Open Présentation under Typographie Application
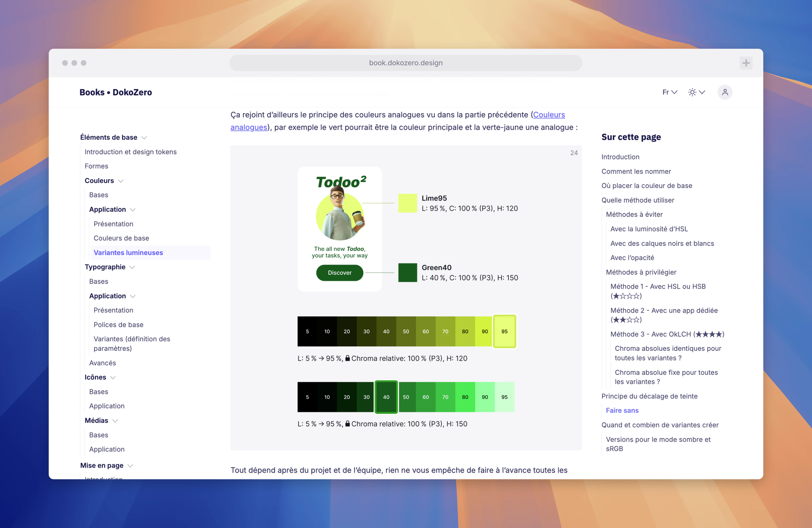This screenshot has height=528, width=812. [x=113, y=310]
